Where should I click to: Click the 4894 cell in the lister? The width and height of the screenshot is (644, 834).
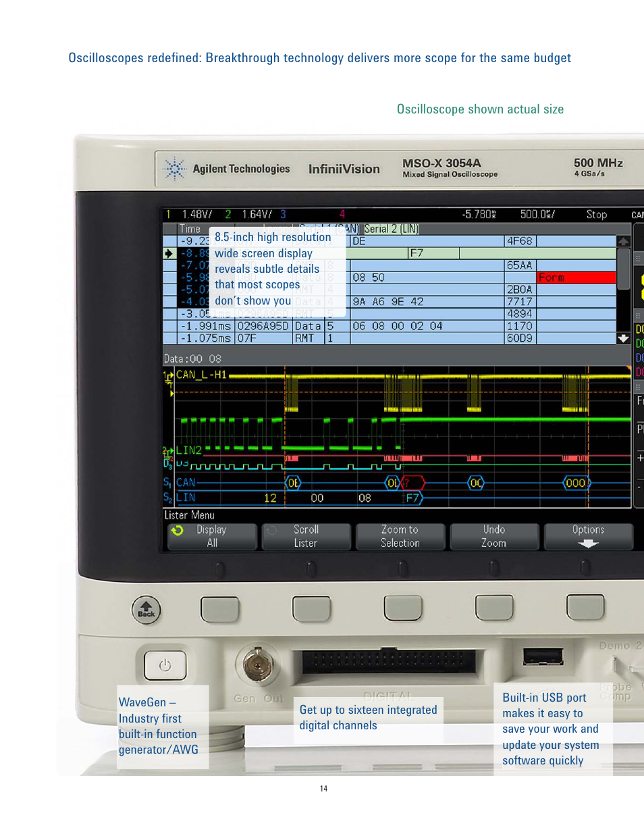click(x=520, y=314)
